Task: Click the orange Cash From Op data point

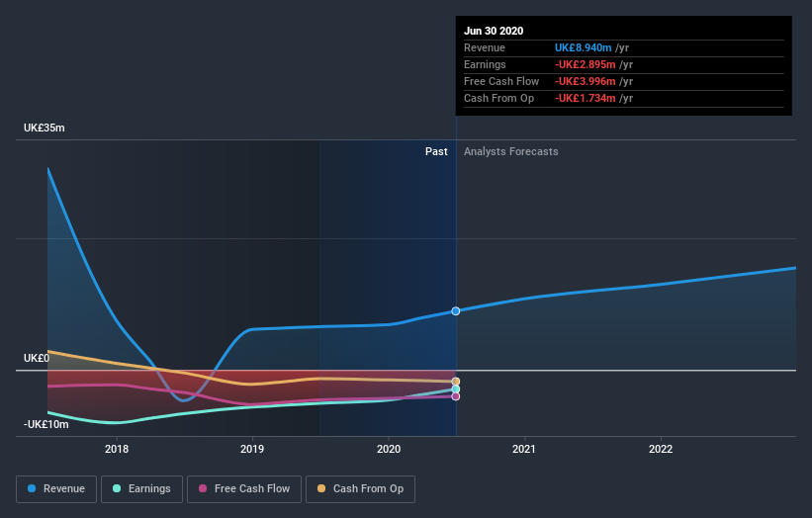Action: [x=456, y=382]
